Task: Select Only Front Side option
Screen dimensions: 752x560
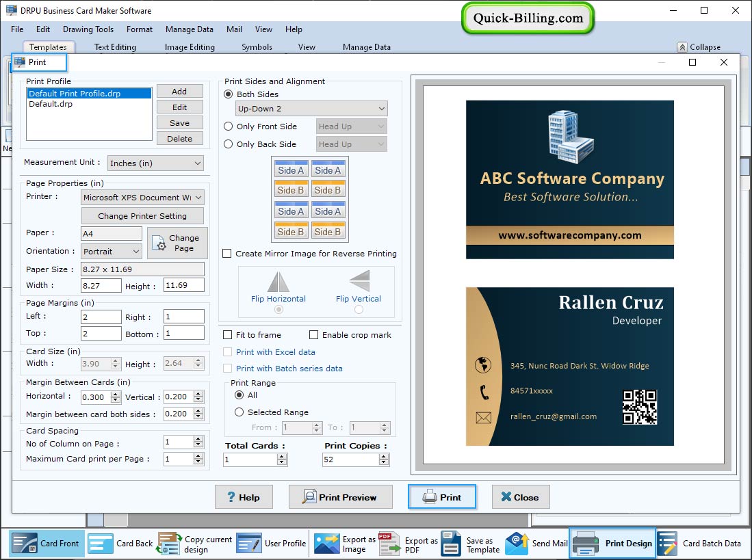Action: (229, 126)
